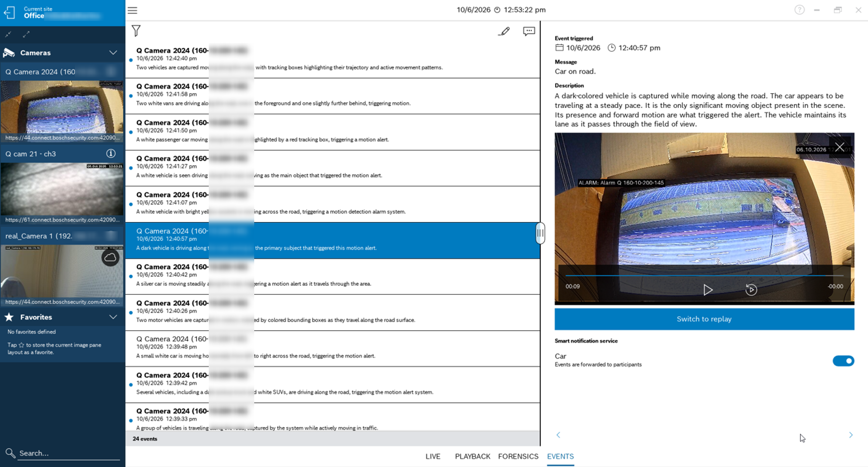The width and height of the screenshot is (868, 467).
Task: Click the Switch to replay button
Action: pos(704,319)
